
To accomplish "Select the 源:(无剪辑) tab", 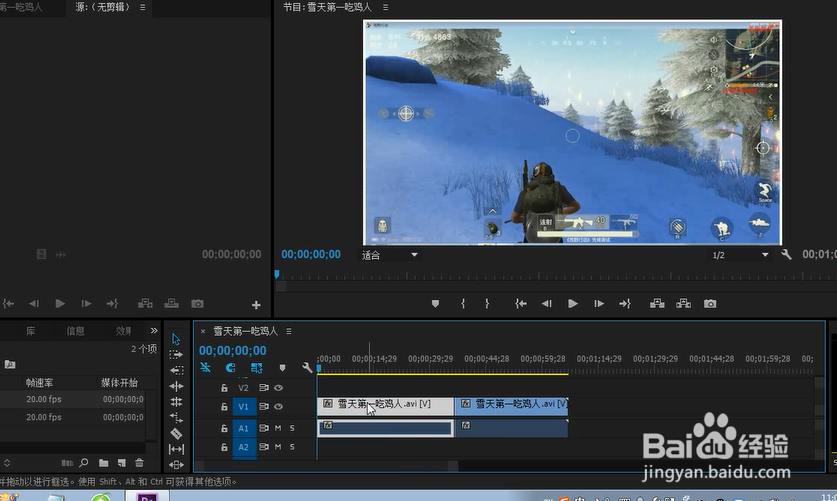I will coord(102,7).
